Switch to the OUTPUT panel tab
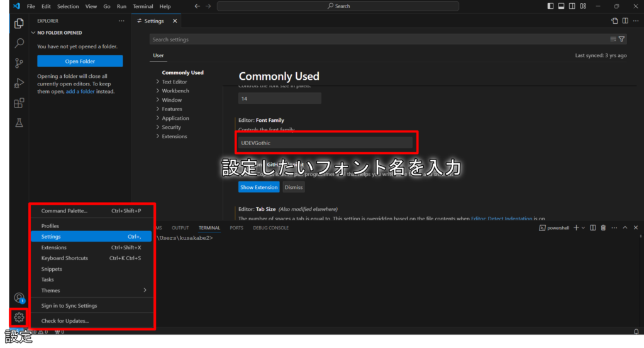 pos(180,228)
